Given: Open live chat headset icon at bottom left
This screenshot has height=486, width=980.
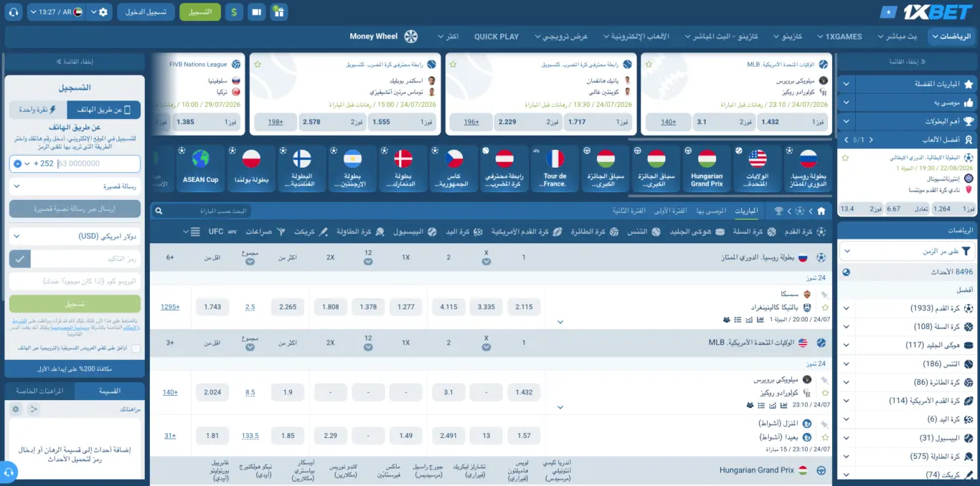Looking at the screenshot, I should tap(9, 472).
